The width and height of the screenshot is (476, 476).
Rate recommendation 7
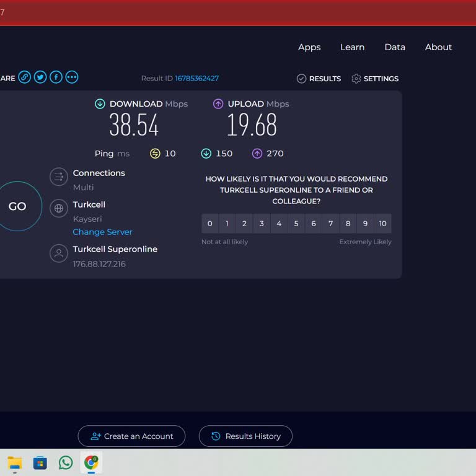click(331, 224)
